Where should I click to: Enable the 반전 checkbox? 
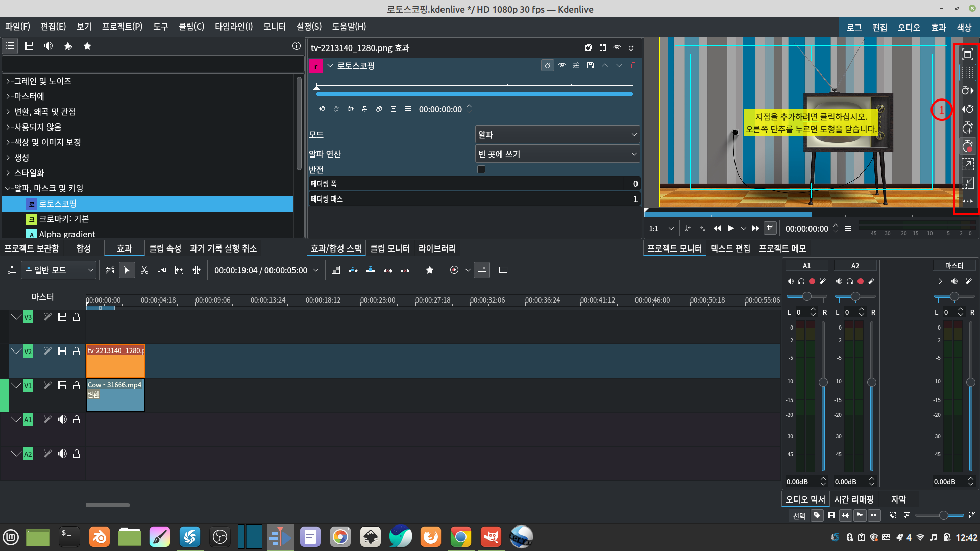pyautogui.click(x=481, y=169)
